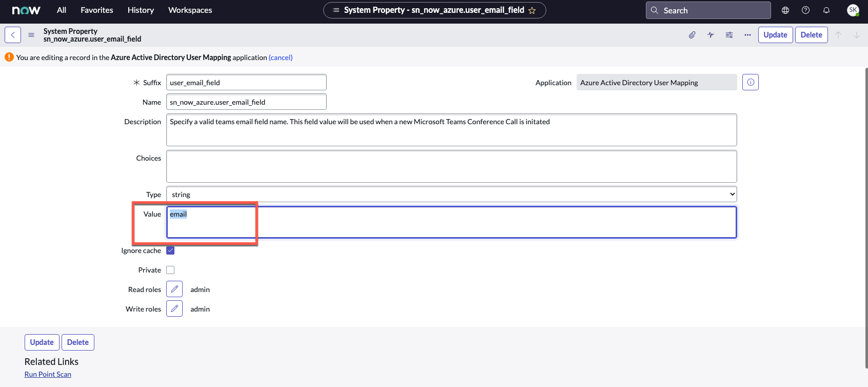868x387 pixels.
Task: Open the All menu
Action: [x=62, y=10]
